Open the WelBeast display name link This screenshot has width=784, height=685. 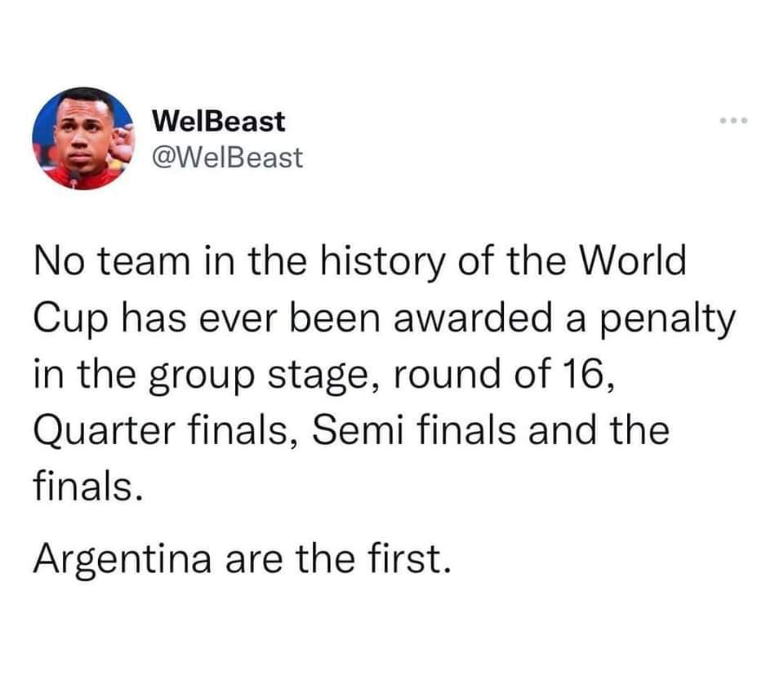click(x=219, y=122)
